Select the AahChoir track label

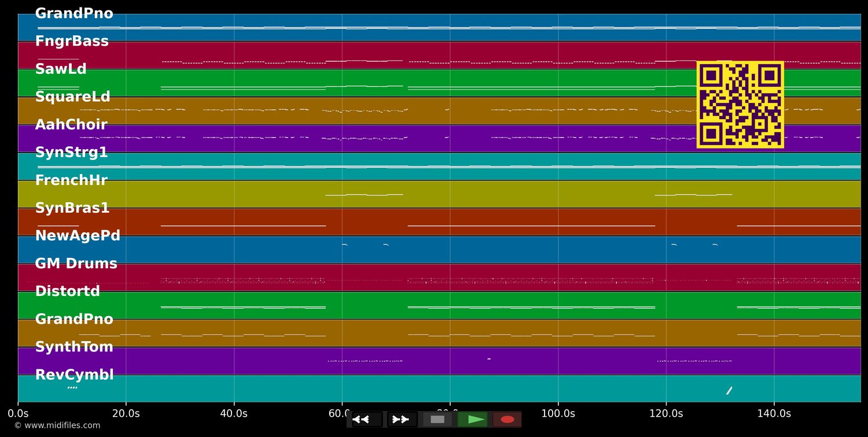71,125
